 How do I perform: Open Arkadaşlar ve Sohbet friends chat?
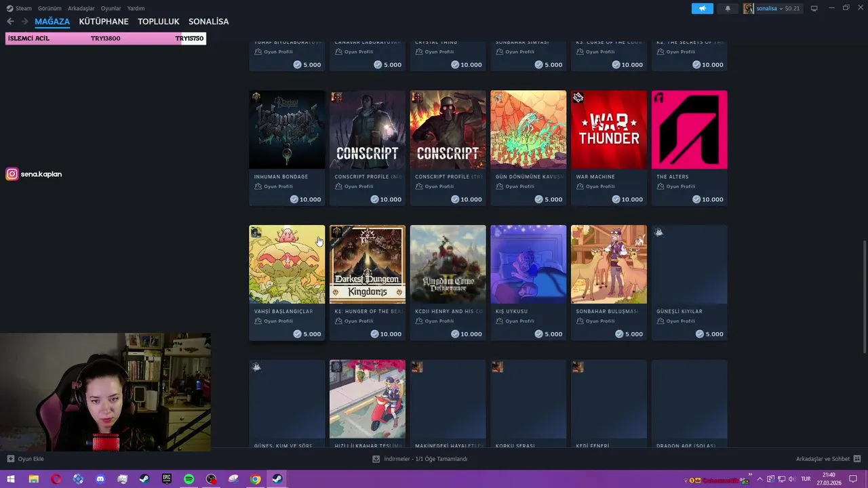coord(828,459)
